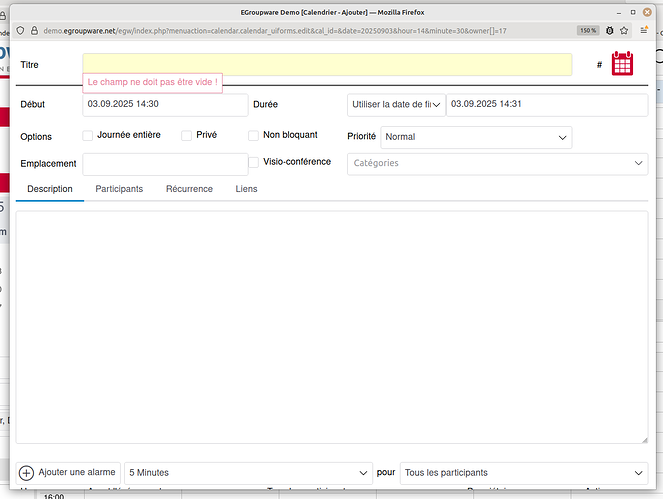
Task: Click the Emplacement input field
Action: click(165, 164)
